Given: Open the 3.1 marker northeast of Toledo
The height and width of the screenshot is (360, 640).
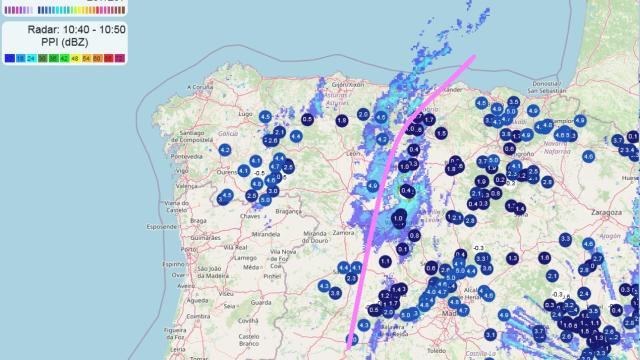Looking at the screenshot, I should click(490, 335).
